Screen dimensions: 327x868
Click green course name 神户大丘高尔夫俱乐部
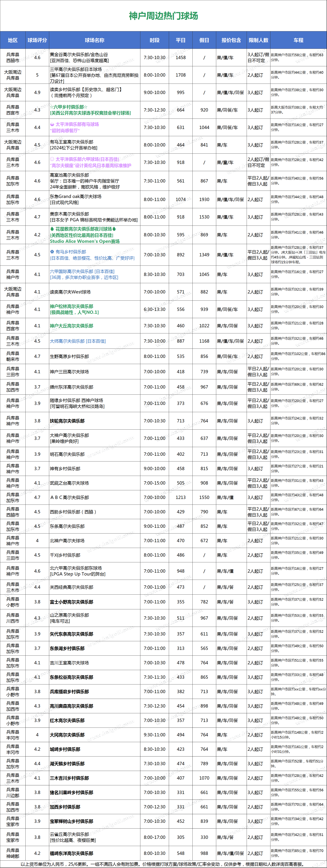[x=72, y=326]
